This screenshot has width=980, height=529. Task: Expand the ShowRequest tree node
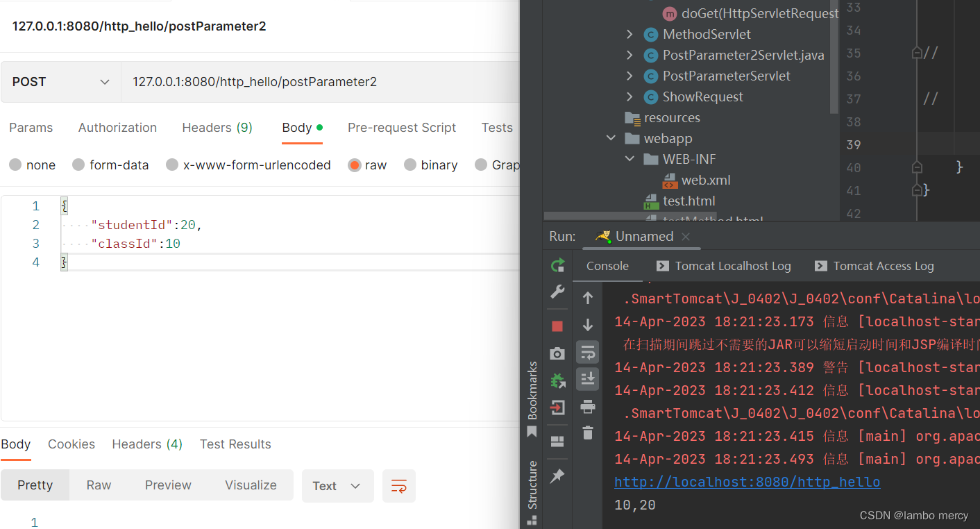pyautogui.click(x=630, y=97)
